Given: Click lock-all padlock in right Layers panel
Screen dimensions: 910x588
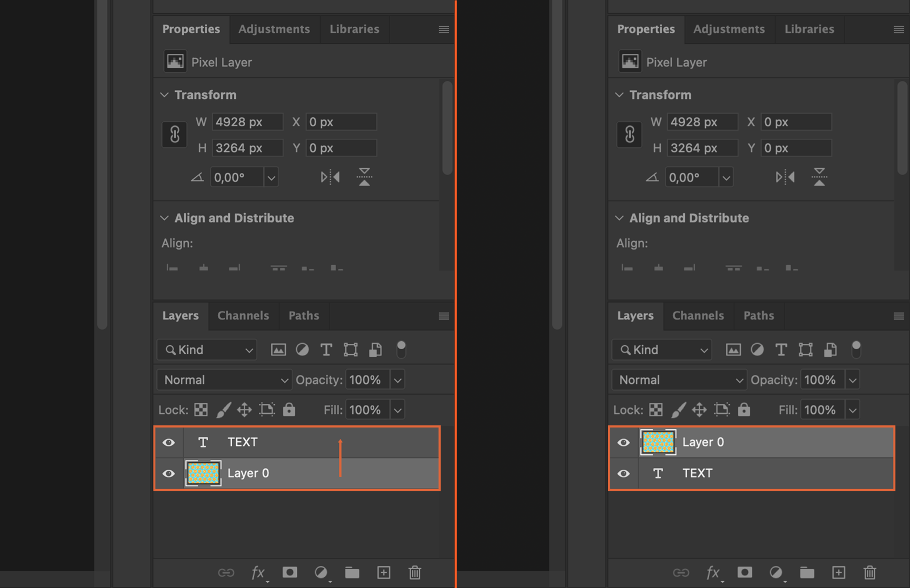Looking at the screenshot, I should coord(744,409).
